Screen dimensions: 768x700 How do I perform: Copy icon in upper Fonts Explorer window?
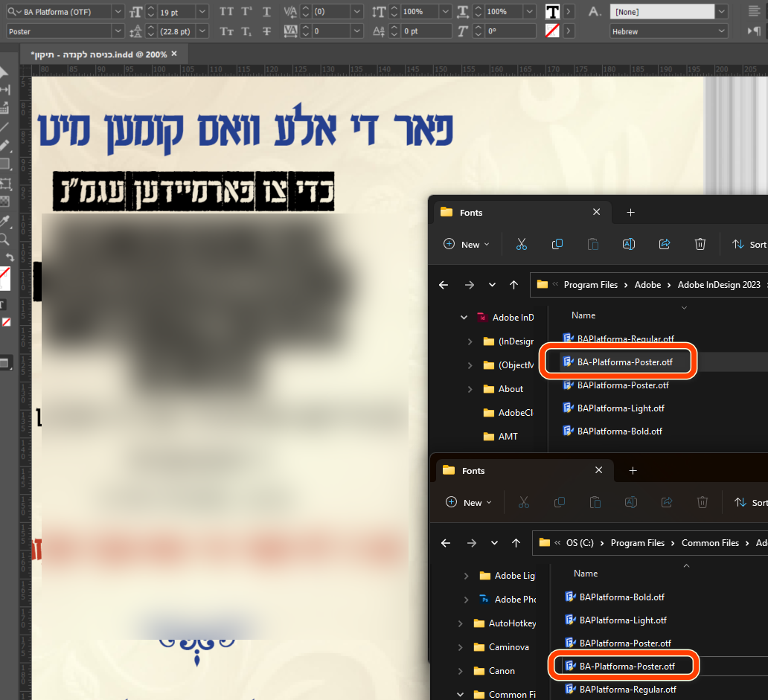click(x=557, y=244)
